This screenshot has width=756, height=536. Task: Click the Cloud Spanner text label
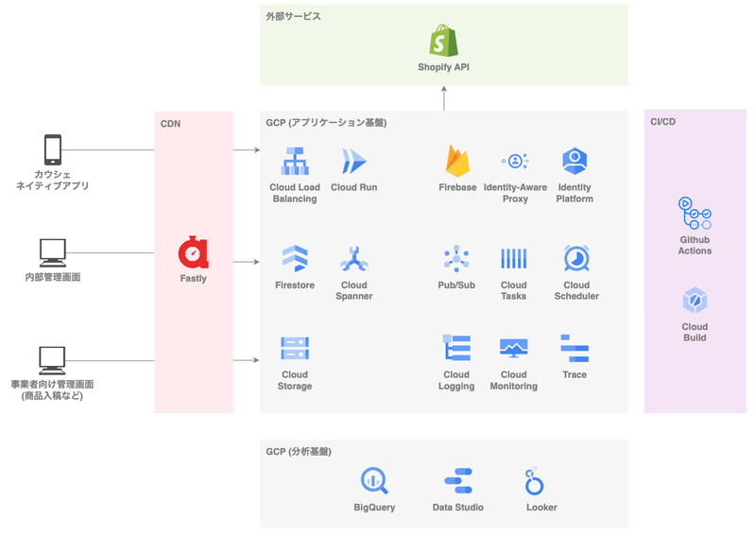tap(354, 290)
